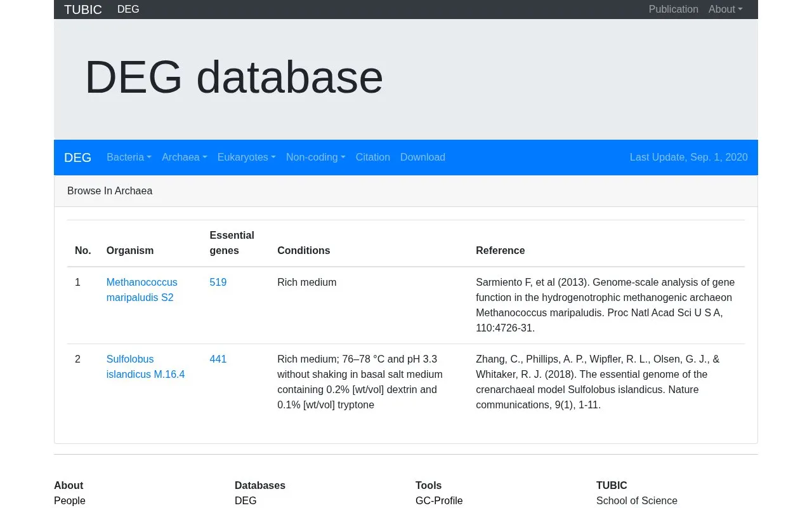812x508 pixels.
Task: Click the 'Essential genes' column header
Action: click(232, 243)
